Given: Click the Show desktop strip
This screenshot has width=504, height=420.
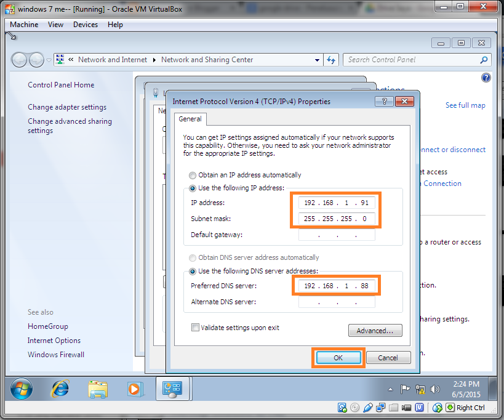Looking at the screenshot, I should click(x=492, y=389).
